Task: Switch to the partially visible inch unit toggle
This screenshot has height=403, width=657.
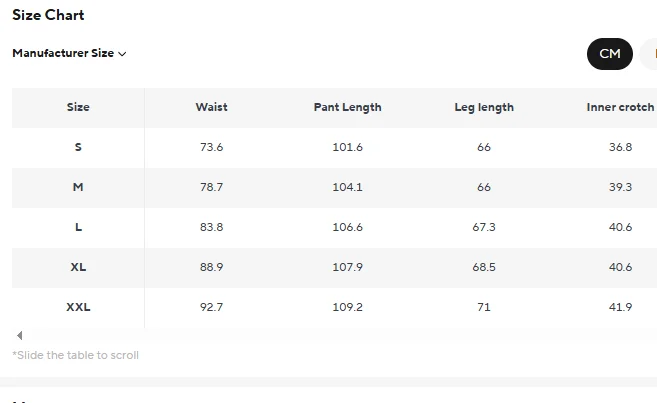Action: click(651, 54)
